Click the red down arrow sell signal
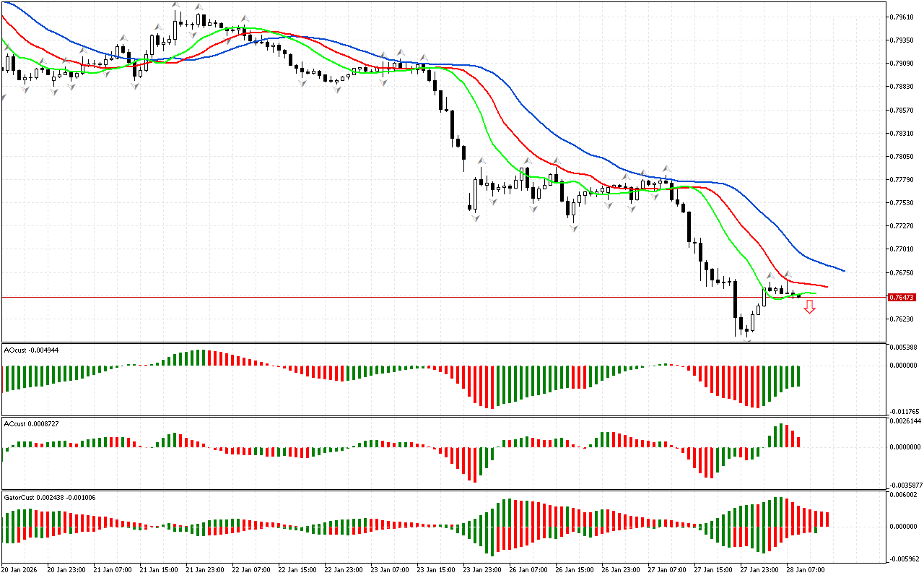This screenshot has height=578, width=924. (810, 307)
